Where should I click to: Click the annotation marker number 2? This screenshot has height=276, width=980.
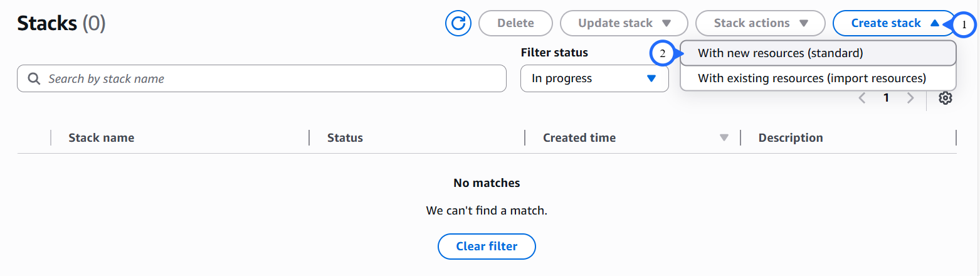click(663, 53)
